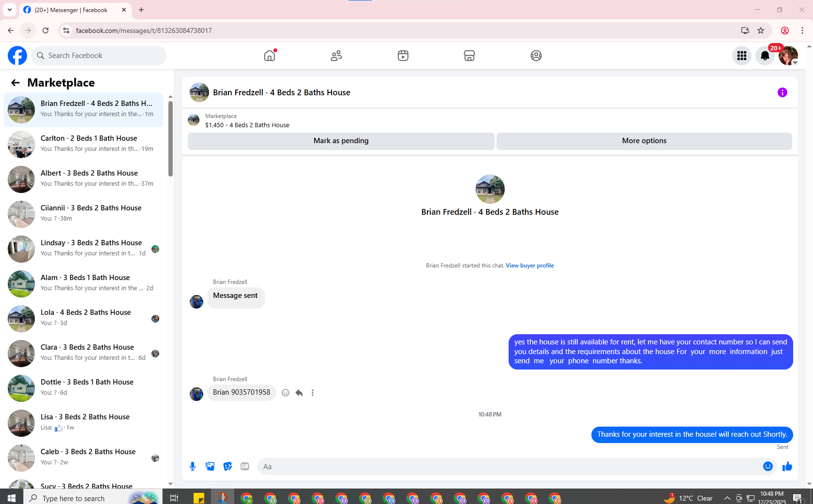Open the Windows Start menu
Screen dimensions: 813x504
(12, 498)
